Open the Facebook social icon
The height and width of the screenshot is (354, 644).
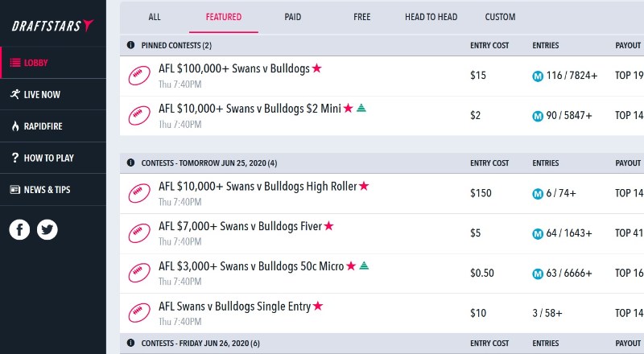coord(20,229)
